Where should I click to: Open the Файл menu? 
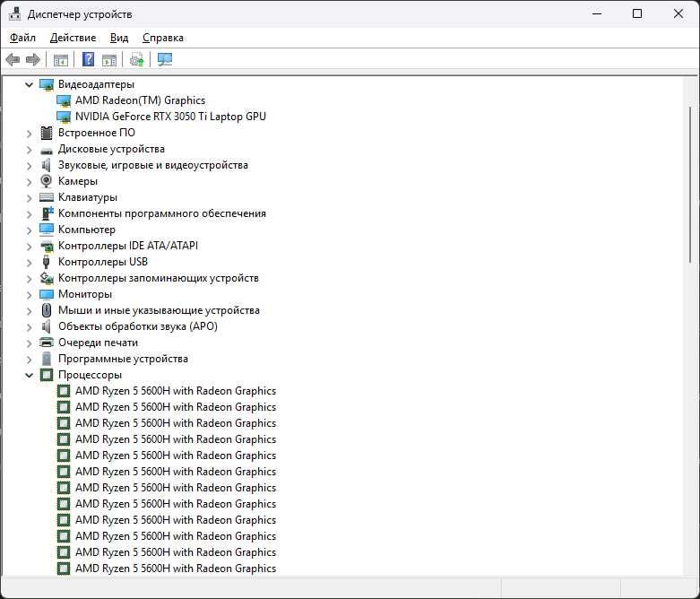[x=22, y=38]
